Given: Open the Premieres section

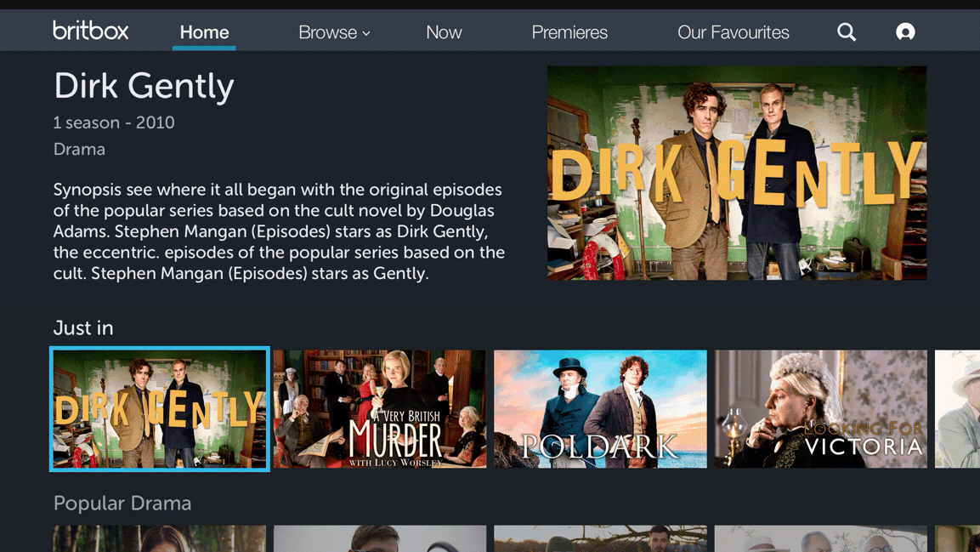Looking at the screenshot, I should [x=569, y=32].
